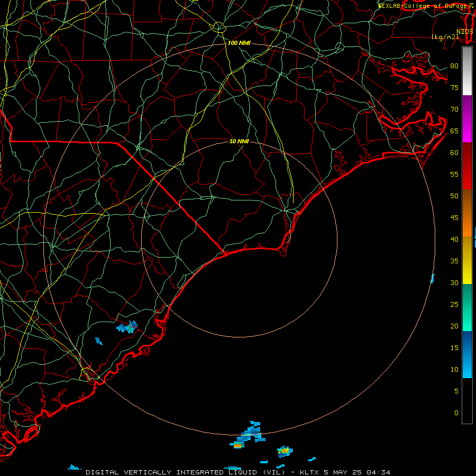Image resolution: width=476 pixels, height=476 pixels.
Task: Select the "60" value on the VIL scale
Action: [454, 153]
